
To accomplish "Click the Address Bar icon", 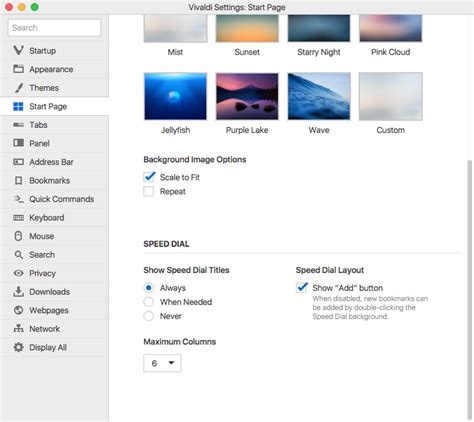I will [x=18, y=162].
